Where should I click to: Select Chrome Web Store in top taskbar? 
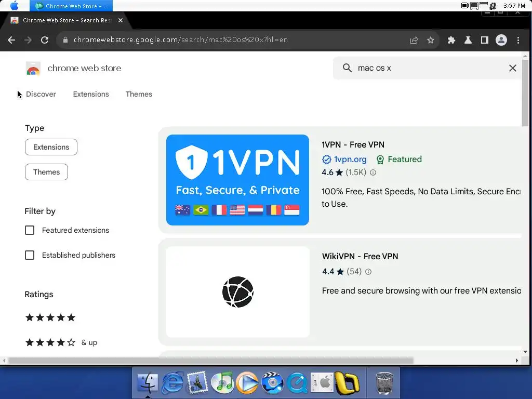(x=71, y=6)
